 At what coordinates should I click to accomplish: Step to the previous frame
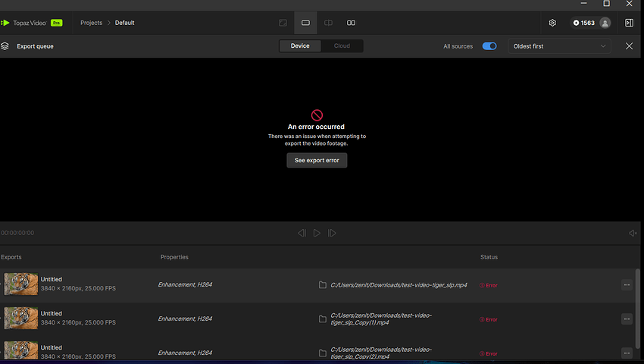(302, 233)
